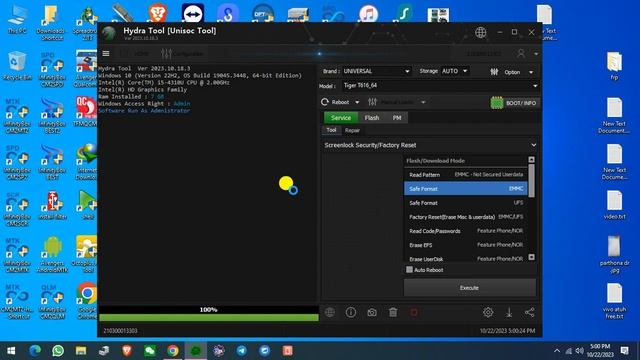This screenshot has width=640, height=360.
Task: Open the Storage AUTO dropdown
Action: [454, 71]
